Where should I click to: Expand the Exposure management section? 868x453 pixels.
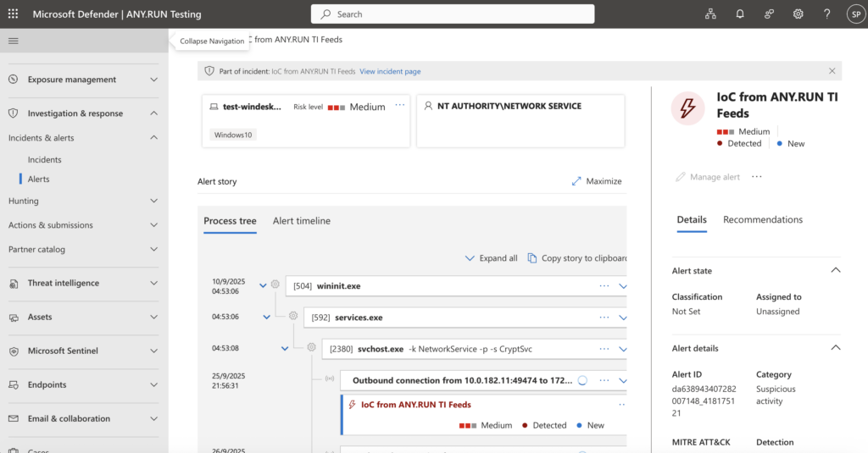coord(153,80)
